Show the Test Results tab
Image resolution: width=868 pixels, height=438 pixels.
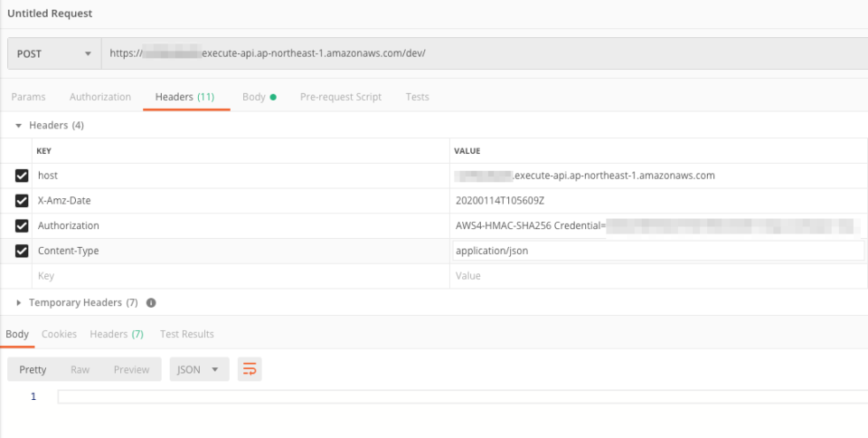pyautogui.click(x=186, y=334)
